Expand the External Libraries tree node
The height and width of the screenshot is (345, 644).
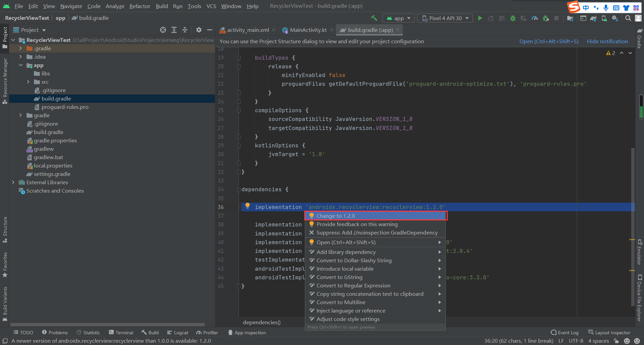(13, 182)
